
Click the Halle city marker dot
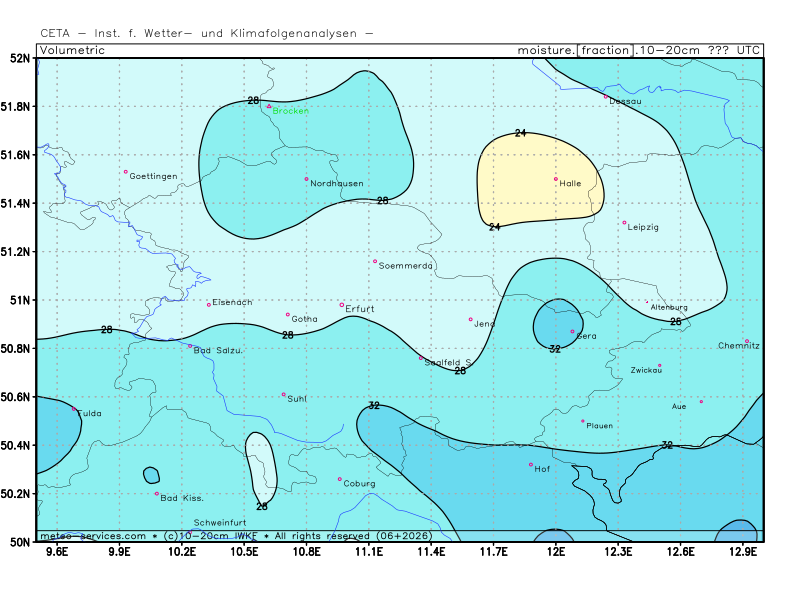[x=556, y=179]
